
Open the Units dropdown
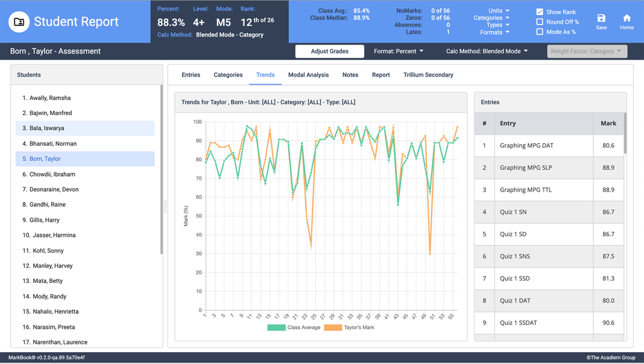[x=499, y=11]
